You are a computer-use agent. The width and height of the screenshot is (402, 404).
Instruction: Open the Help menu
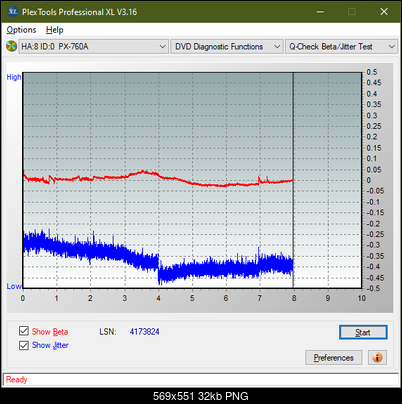tap(55, 30)
